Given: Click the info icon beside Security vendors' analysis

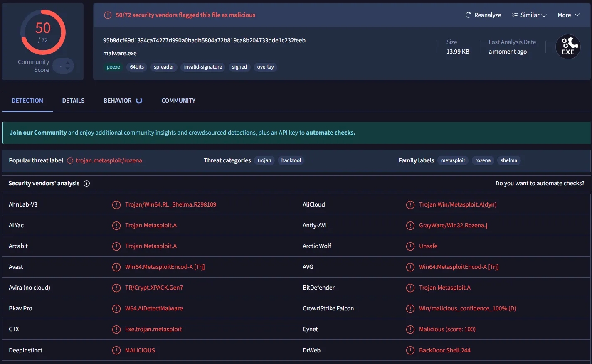Looking at the screenshot, I should 86,183.
